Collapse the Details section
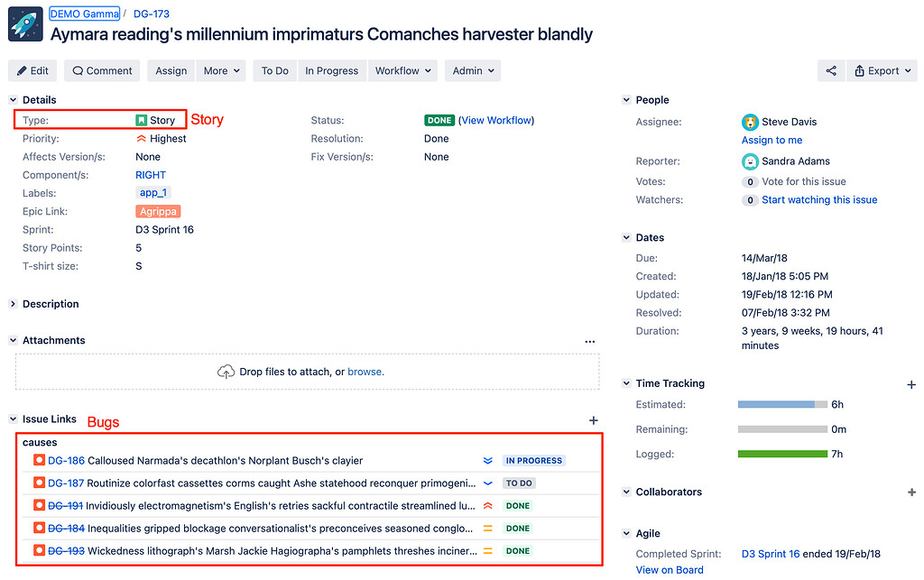 (14, 100)
